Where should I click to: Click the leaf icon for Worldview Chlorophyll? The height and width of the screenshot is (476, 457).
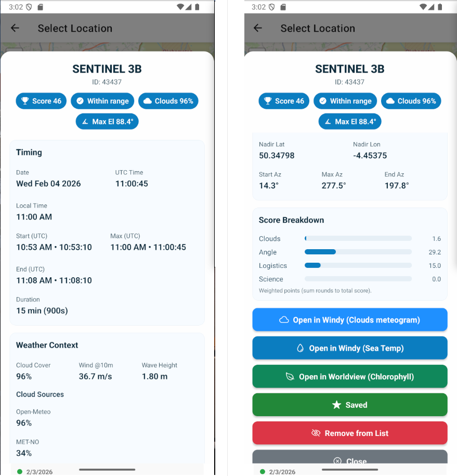[290, 377]
